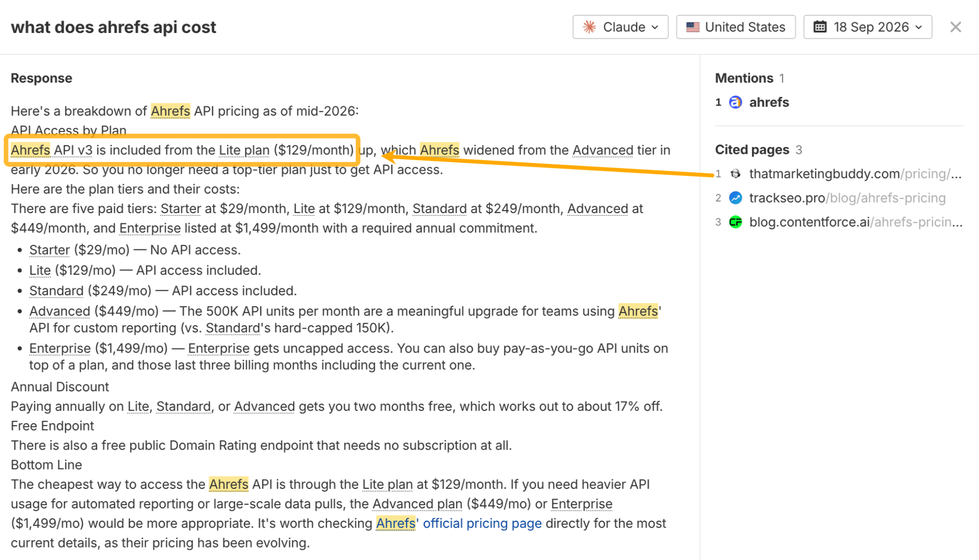The image size is (979, 560).
Task: Click the highlighted Ahrefs in the first sentence
Action: click(171, 111)
